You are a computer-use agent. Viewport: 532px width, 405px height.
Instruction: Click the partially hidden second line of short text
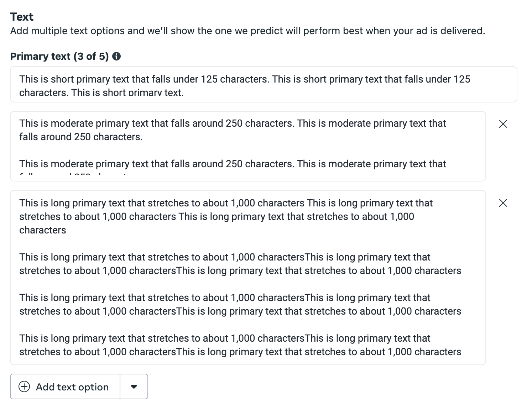101,93
